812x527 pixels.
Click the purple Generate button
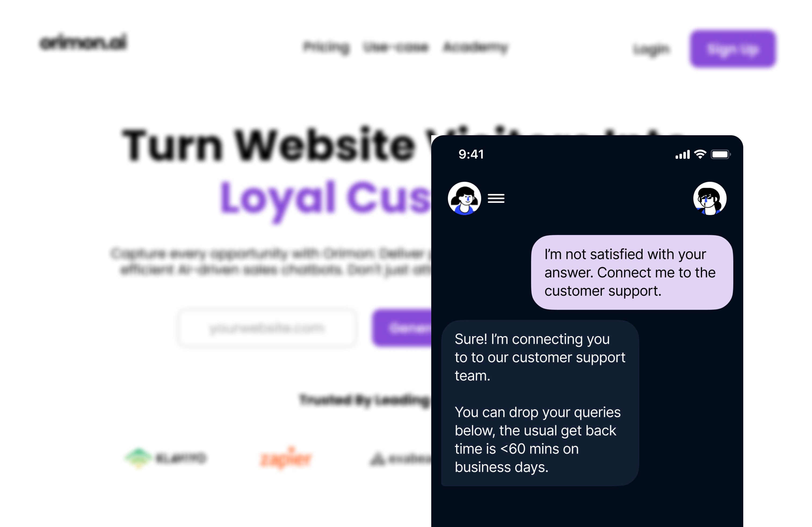[x=402, y=328]
